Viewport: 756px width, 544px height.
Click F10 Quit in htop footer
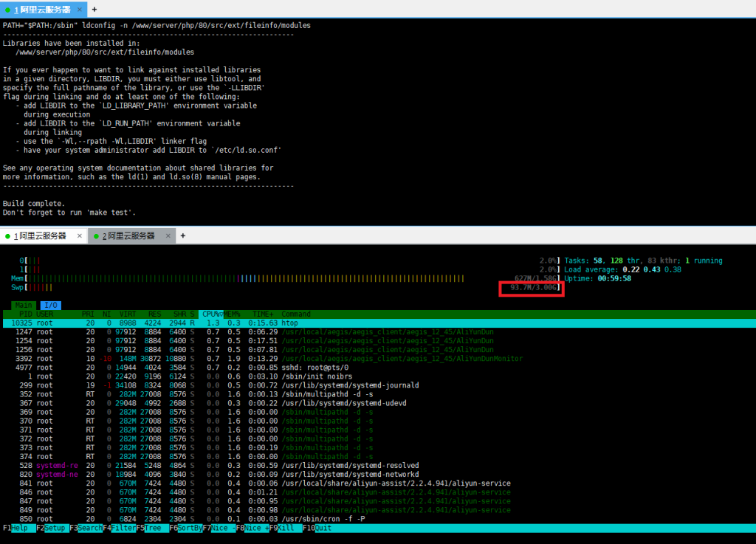[x=319, y=528]
